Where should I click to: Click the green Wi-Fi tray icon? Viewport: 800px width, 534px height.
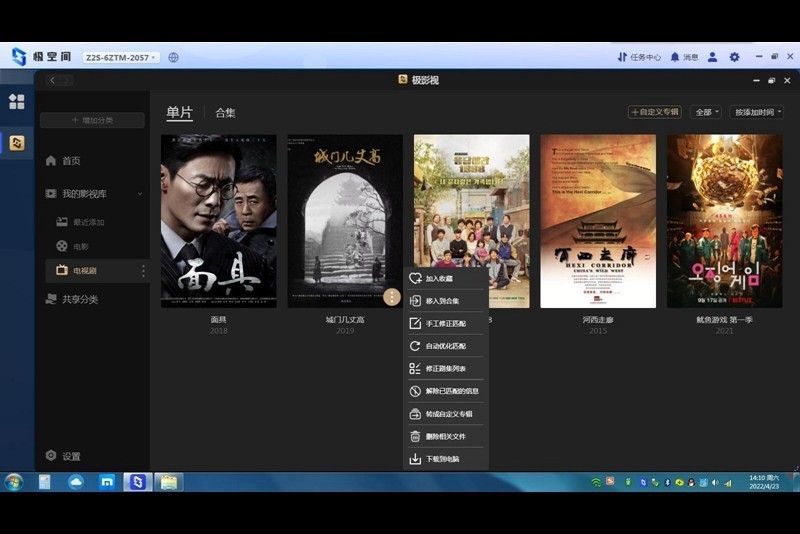tap(596, 482)
